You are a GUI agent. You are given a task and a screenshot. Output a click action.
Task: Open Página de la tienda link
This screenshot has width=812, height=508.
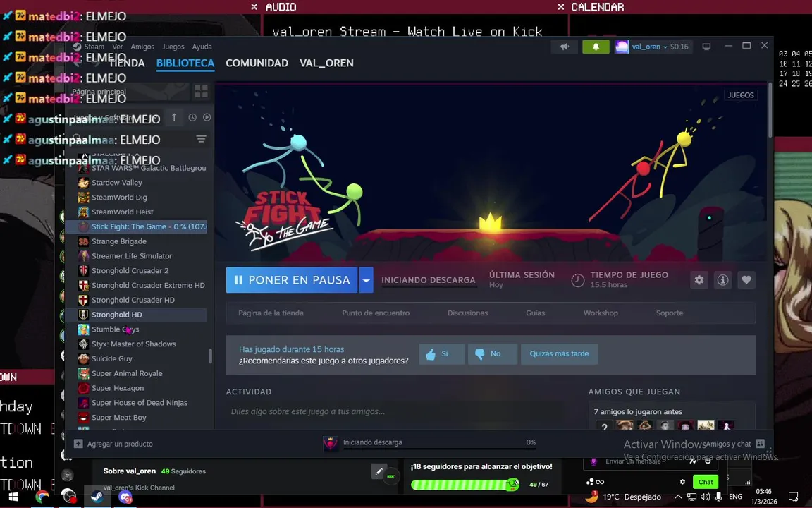(271, 313)
